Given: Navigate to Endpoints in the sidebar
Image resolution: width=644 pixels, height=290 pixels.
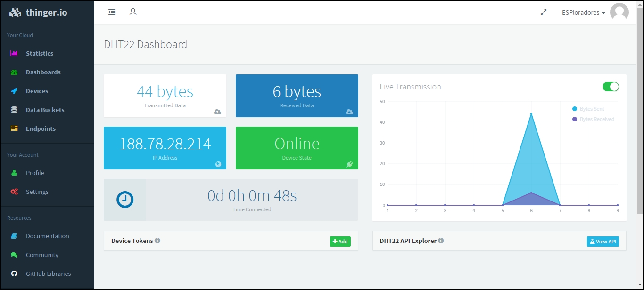Looking at the screenshot, I should point(41,129).
